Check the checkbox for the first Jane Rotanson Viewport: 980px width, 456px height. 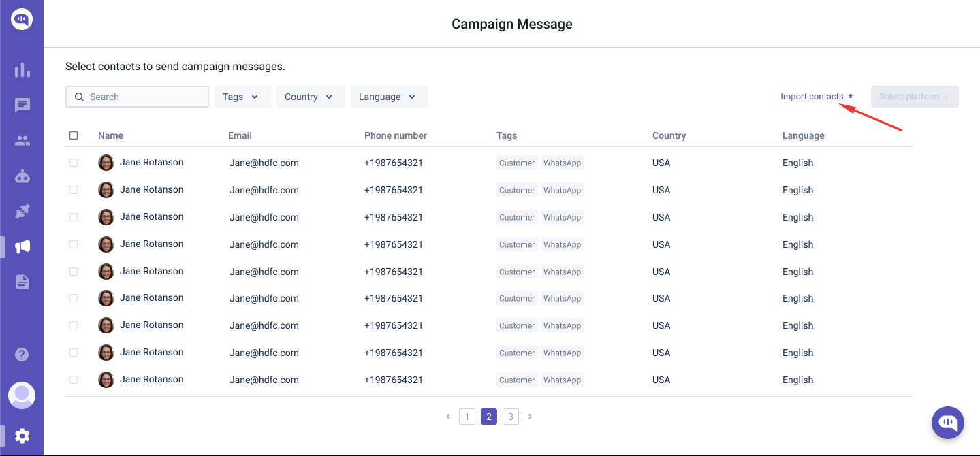tap(74, 163)
